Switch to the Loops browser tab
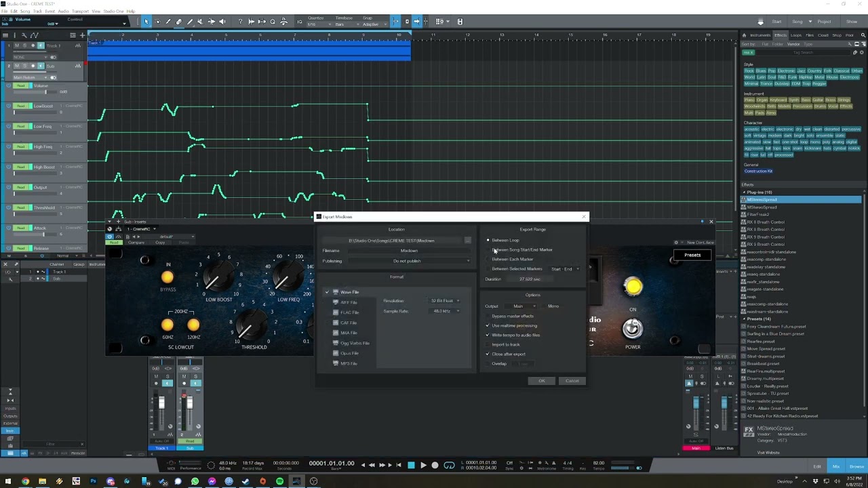 pyautogui.click(x=796, y=35)
